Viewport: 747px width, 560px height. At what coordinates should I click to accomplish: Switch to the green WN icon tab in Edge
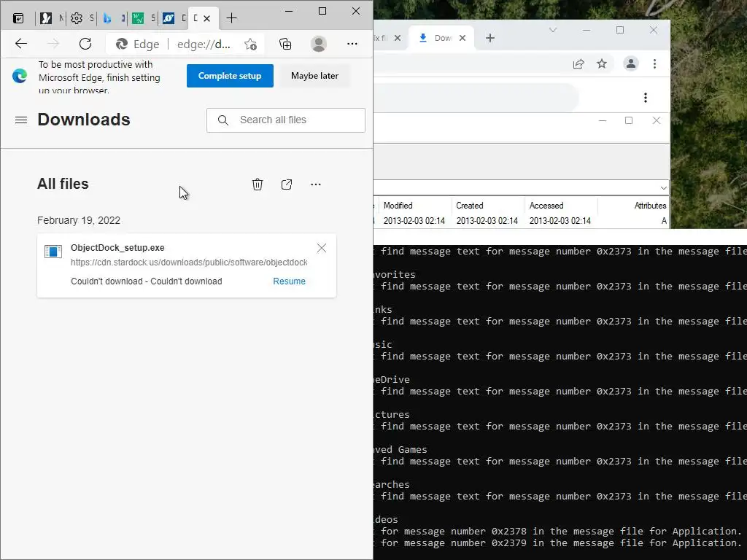[x=138, y=18]
